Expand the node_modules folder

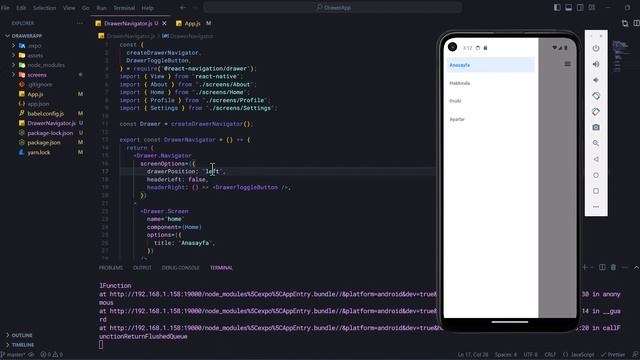(x=13, y=65)
